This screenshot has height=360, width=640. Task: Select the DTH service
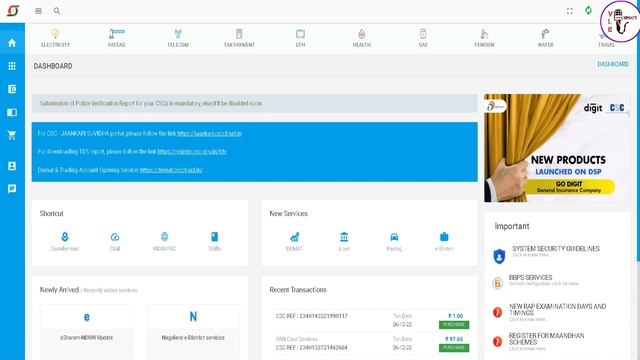[300, 38]
